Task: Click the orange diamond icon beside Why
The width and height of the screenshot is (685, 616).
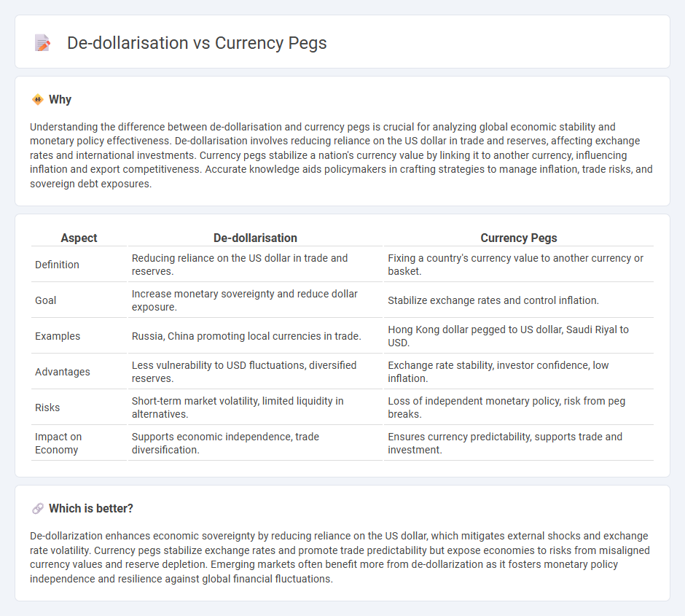Action: pyautogui.click(x=38, y=100)
